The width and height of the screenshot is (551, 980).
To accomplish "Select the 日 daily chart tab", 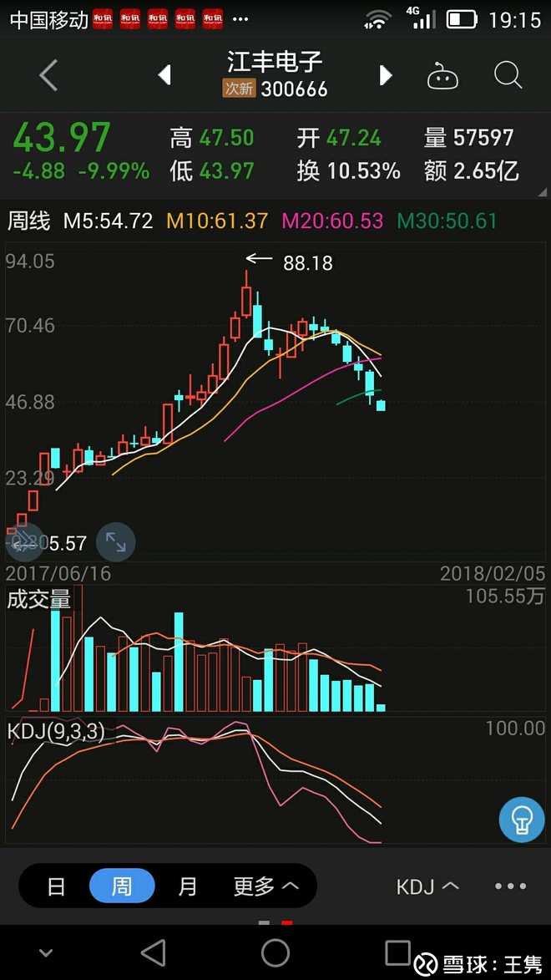I will pos(56,886).
